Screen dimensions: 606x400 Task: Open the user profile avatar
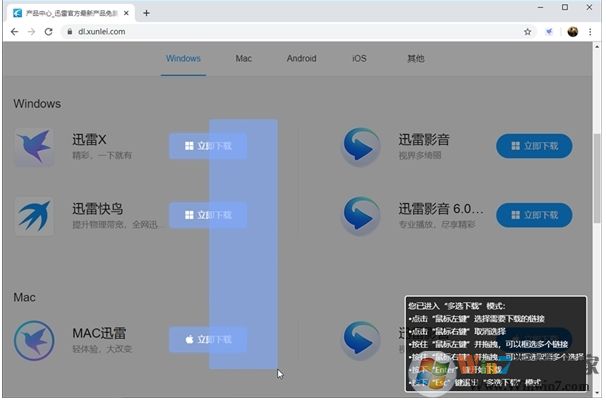tap(573, 32)
